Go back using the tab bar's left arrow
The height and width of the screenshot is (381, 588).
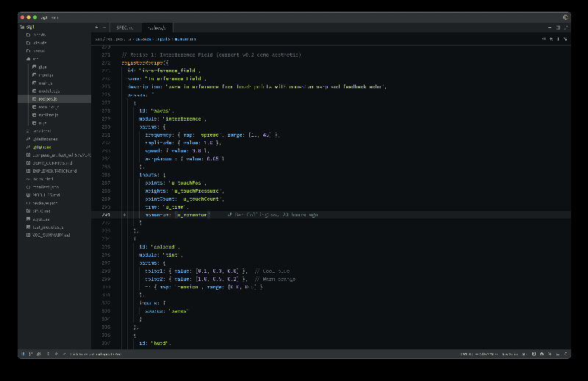coord(96,27)
